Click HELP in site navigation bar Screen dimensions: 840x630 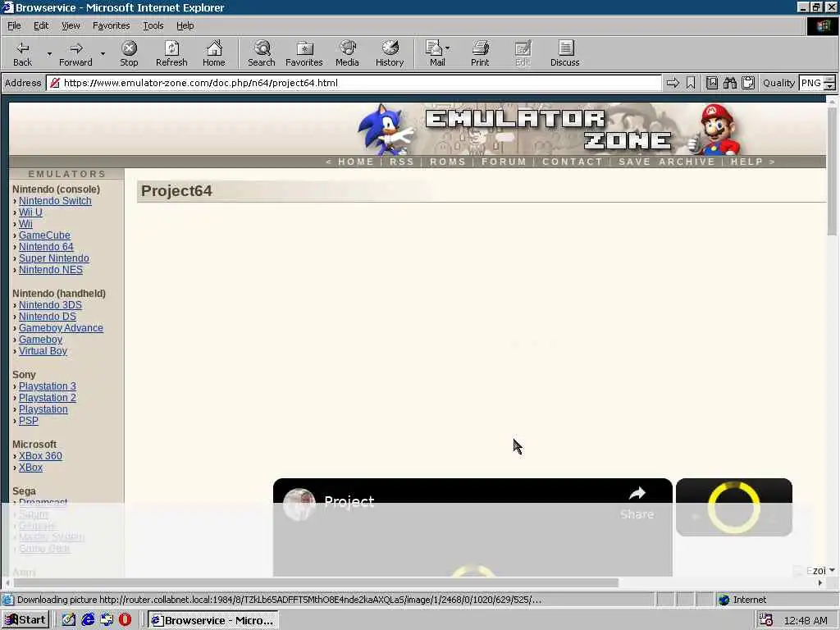tap(746, 162)
